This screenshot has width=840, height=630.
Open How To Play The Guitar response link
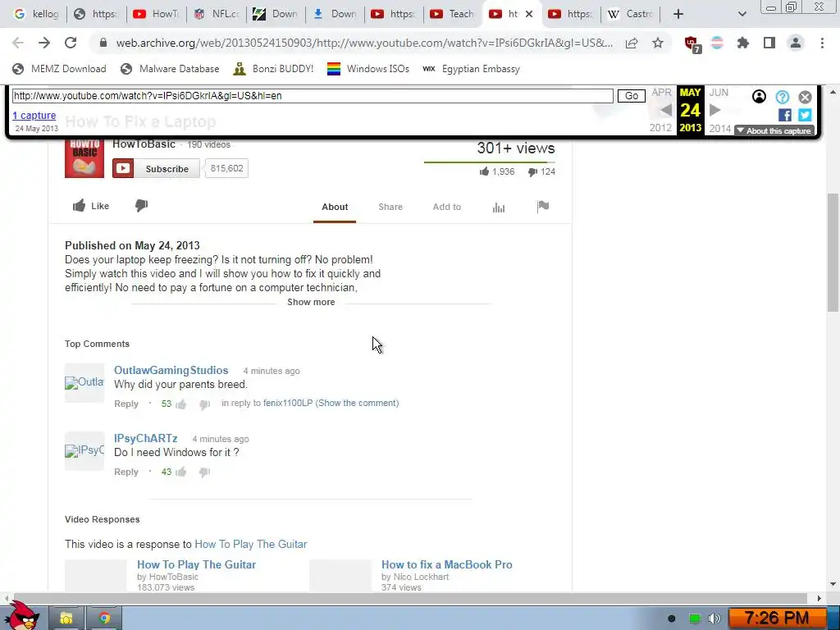(x=251, y=545)
